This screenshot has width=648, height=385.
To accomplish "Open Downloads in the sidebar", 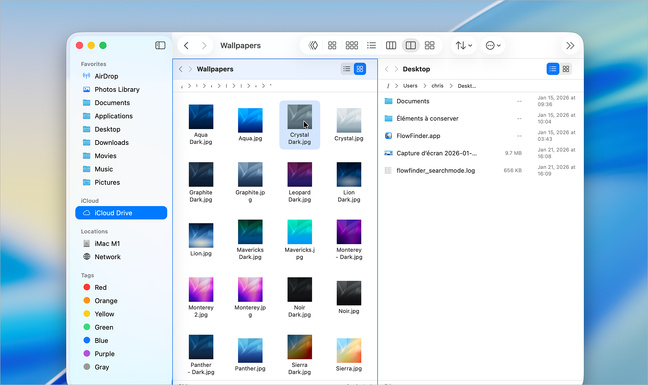I will click(x=121, y=143).
